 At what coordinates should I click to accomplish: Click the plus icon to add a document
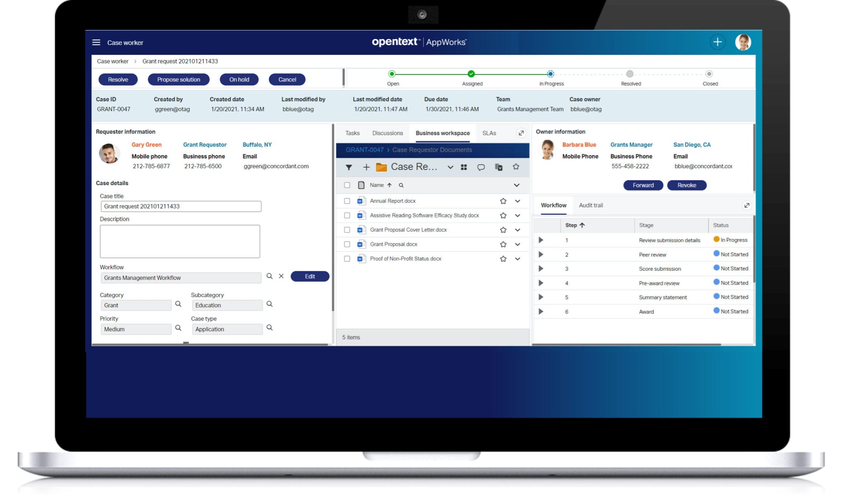[366, 167]
